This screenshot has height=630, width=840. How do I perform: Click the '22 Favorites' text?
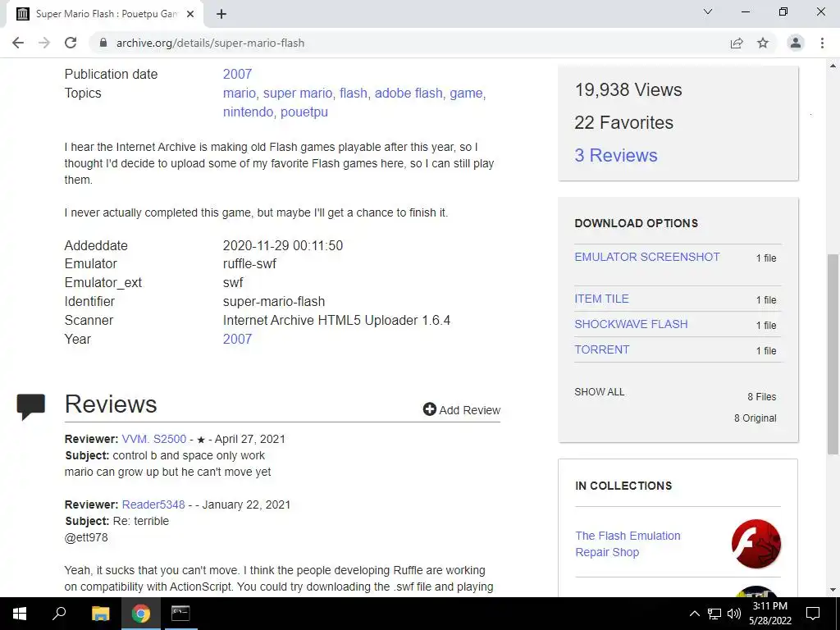tap(623, 123)
